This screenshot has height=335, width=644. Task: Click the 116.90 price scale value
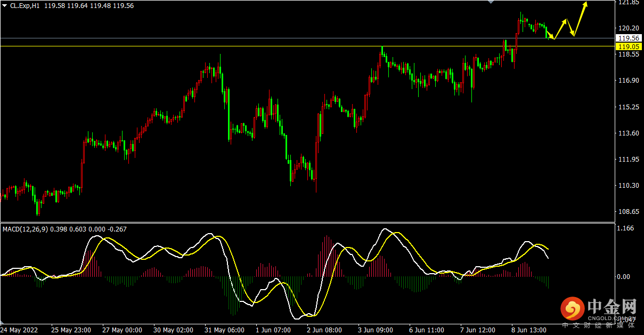627,81
